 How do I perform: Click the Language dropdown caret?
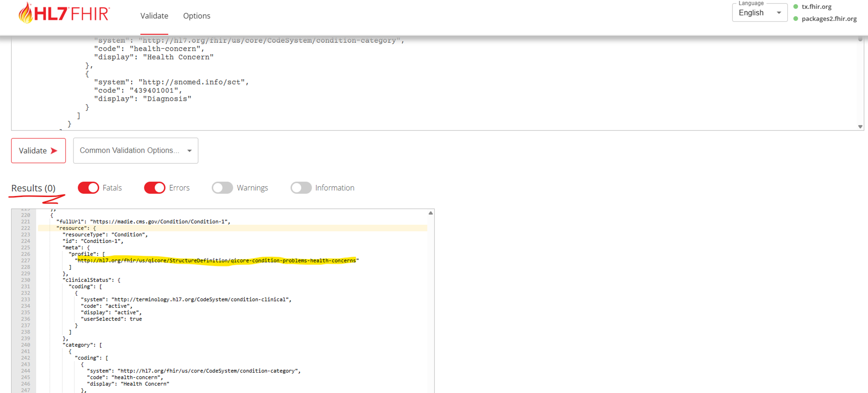pyautogui.click(x=779, y=13)
